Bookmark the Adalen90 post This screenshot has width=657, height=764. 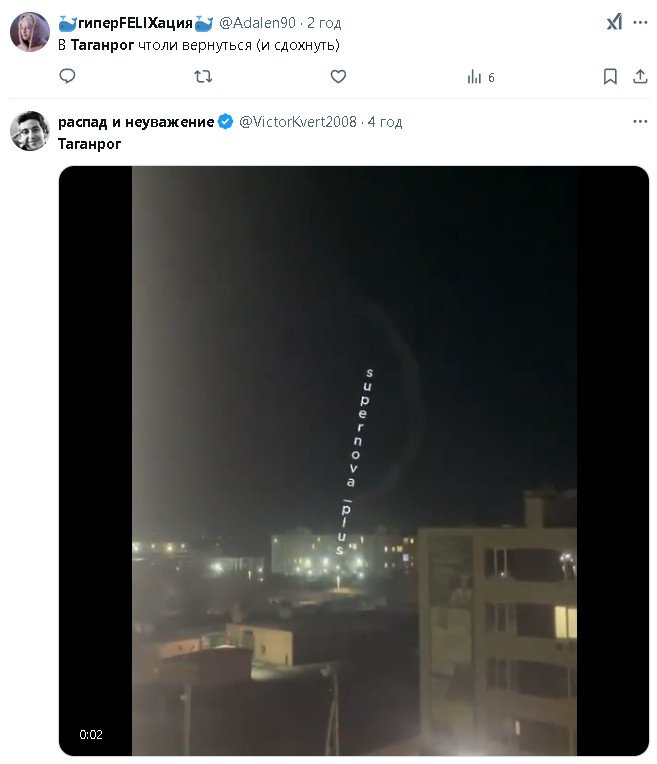(610, 77)
